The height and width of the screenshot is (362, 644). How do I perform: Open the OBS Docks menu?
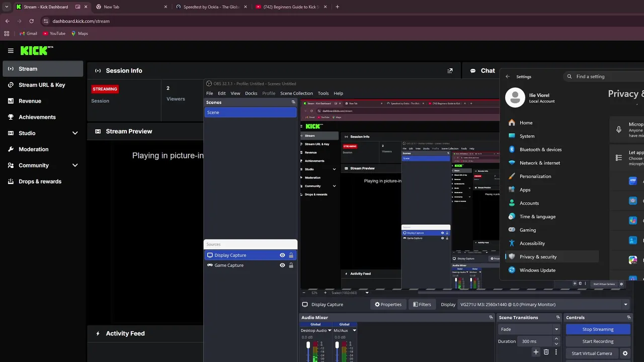[x=251, y=93]
